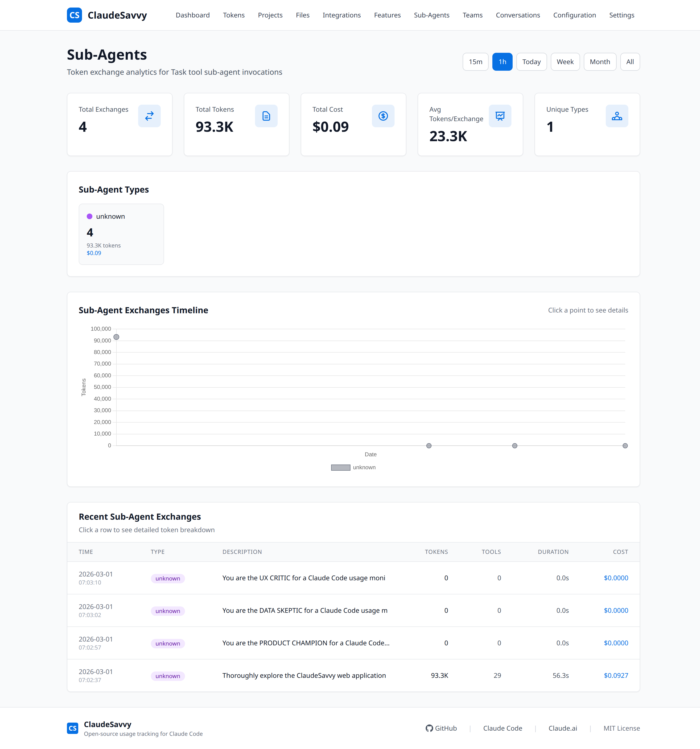Select the Month time range
Image resolution: width=700 pixels, height=749 pixels.
600,62
